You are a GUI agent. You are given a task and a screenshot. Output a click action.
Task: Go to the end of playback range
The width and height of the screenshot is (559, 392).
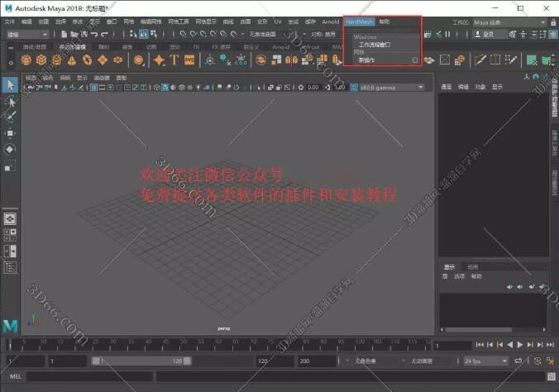550,345
